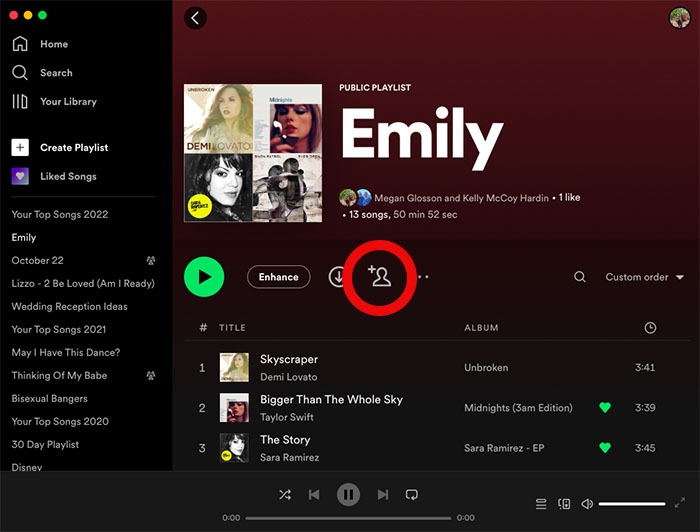Select The Story song title
700x532 pixels.
(x=285, y=440)
